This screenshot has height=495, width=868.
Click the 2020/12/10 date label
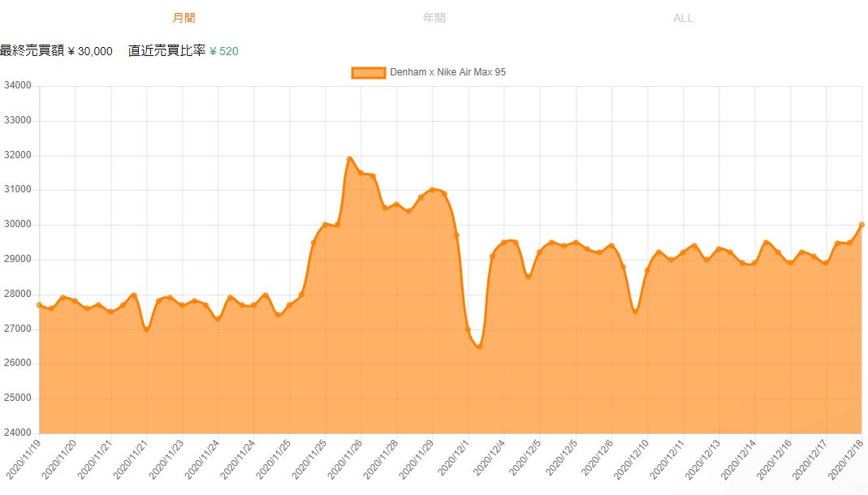click(x=631, y=459)
